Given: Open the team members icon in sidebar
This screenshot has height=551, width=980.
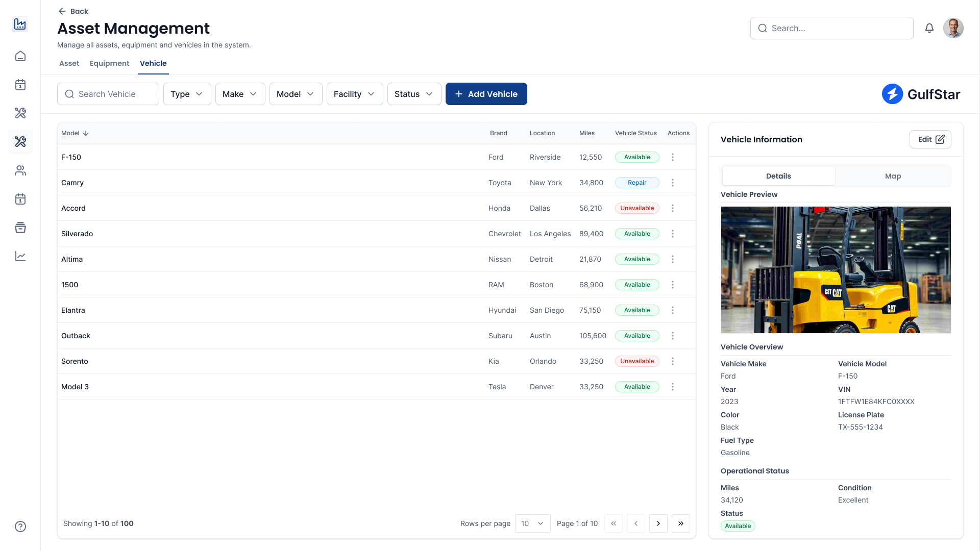Looking at the screenshot, I should coord(20,170).
